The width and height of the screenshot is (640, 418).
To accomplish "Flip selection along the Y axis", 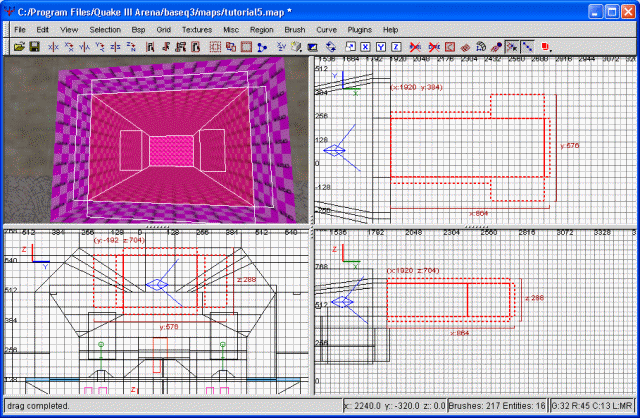I will pos(84,47).
